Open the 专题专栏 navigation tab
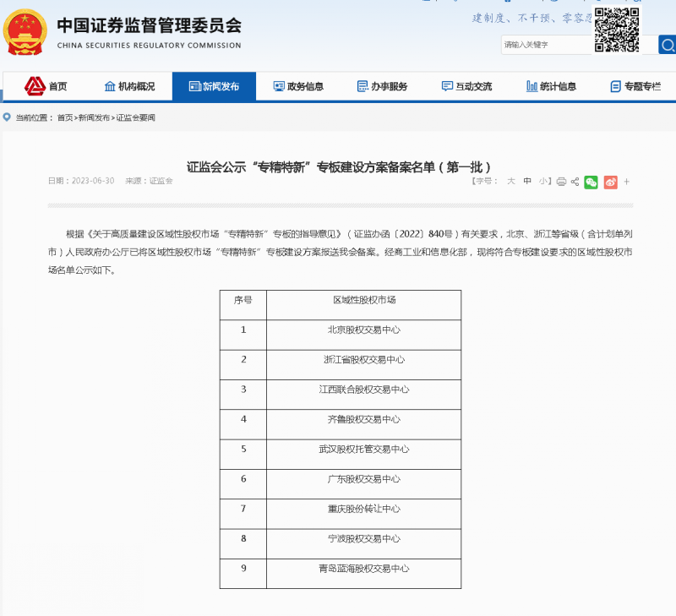676x616 pixels. click(635, 86)
